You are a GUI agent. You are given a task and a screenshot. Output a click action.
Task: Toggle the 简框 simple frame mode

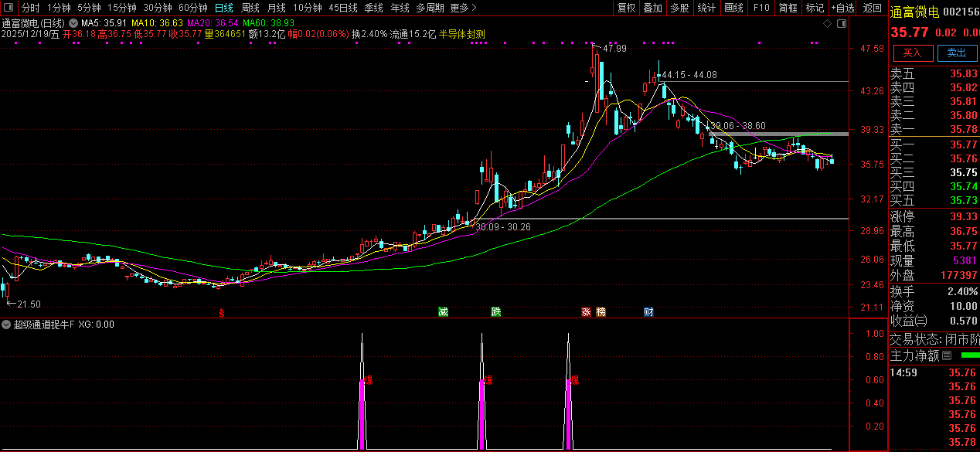(788, 8)
